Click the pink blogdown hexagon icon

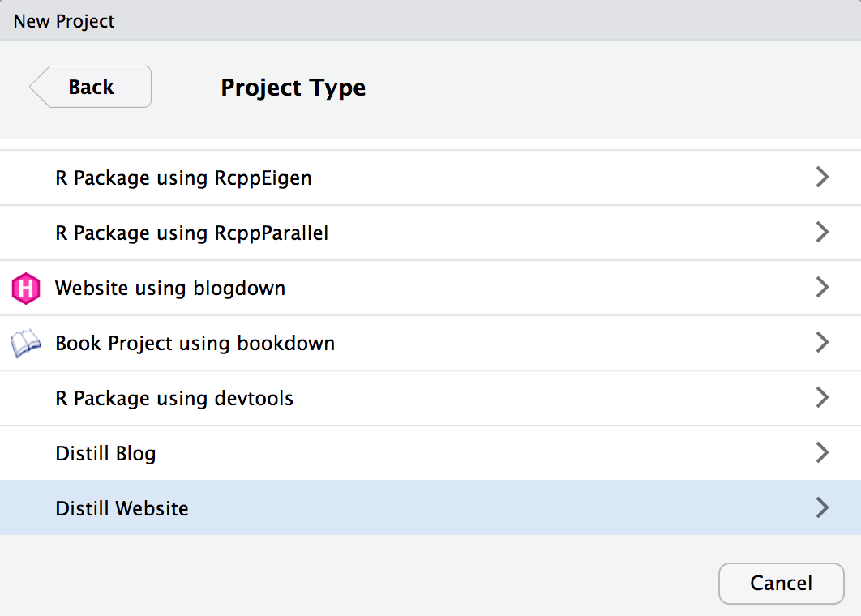26,289
